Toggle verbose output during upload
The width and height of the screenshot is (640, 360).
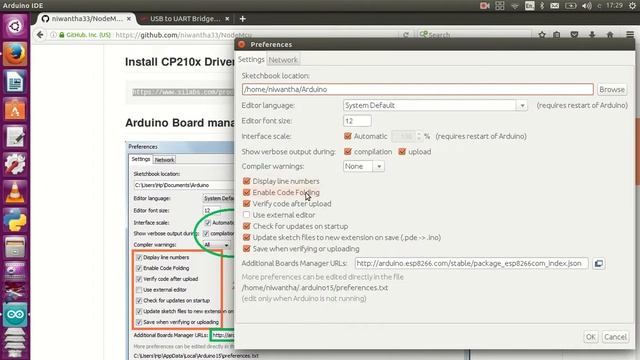(x=402, y=151)
